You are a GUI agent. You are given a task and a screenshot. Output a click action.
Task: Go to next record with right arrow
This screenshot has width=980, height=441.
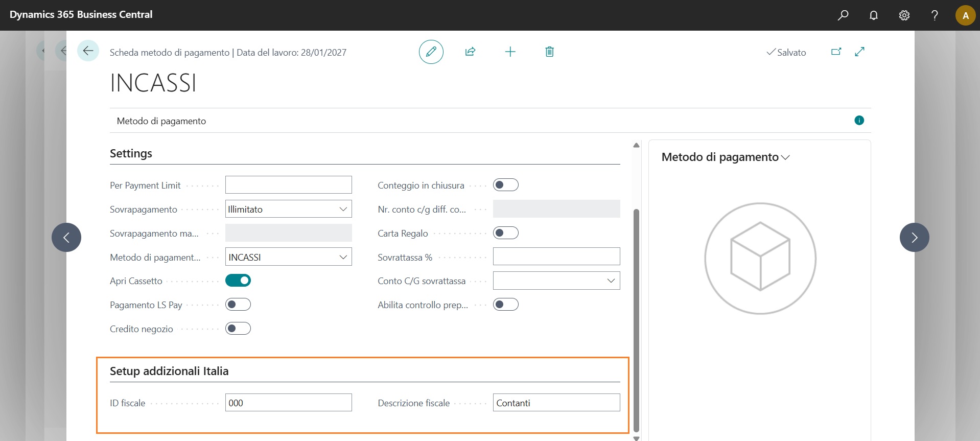click(914, 237)
